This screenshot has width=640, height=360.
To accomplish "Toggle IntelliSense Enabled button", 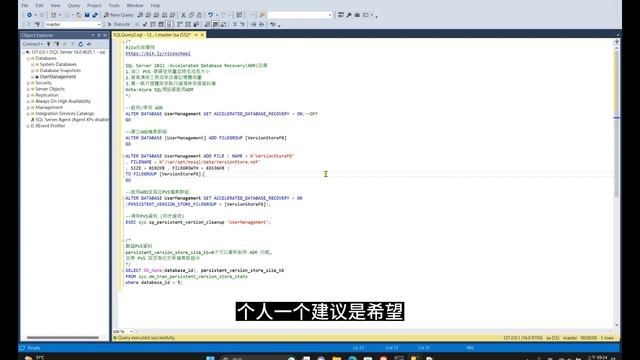I will click(x=169, y=24).
